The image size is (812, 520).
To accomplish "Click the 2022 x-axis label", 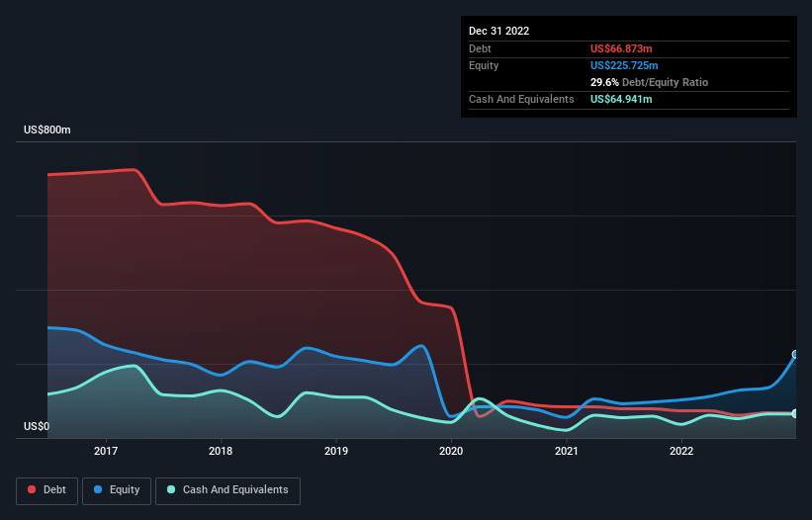I will 681,451.
